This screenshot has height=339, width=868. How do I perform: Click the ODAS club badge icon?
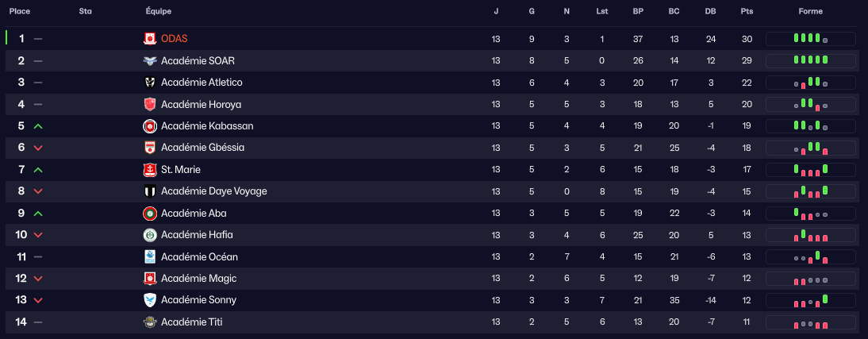point(149,39)
